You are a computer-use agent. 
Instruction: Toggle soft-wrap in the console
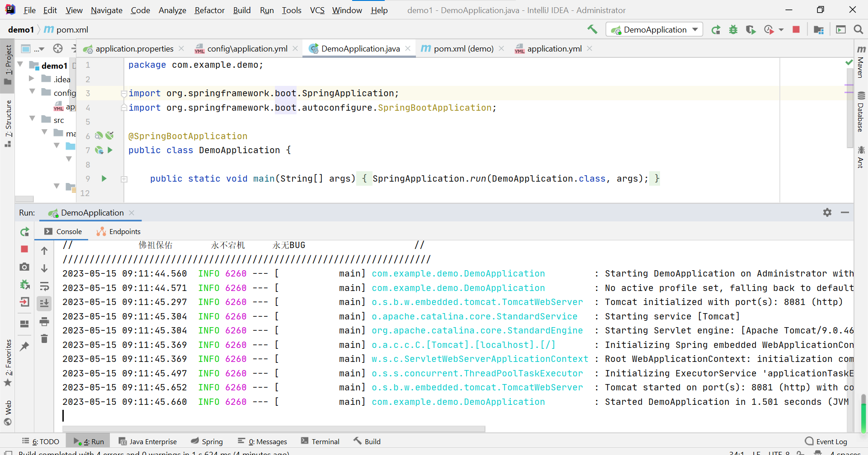tap(44, 286)
